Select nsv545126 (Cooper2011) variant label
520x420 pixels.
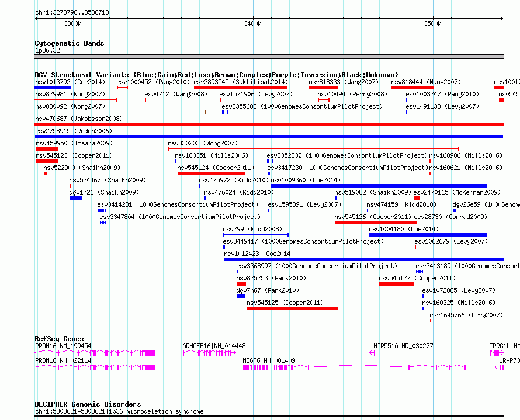click(373, 217)
